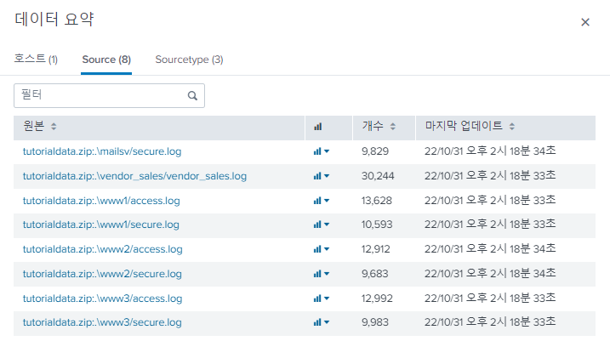Click last update time of vendor_sales.log

[x=490, y=176]
